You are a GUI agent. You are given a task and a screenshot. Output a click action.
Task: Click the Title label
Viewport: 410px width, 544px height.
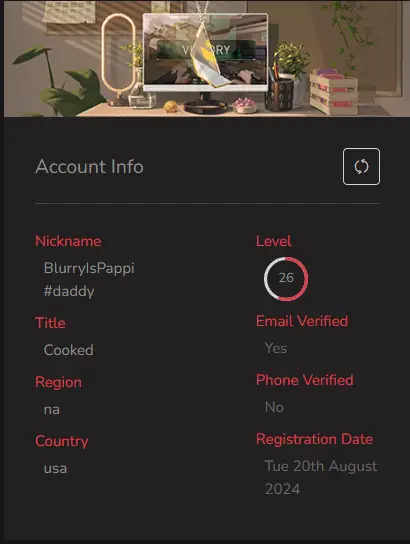(x=50, y=323)
